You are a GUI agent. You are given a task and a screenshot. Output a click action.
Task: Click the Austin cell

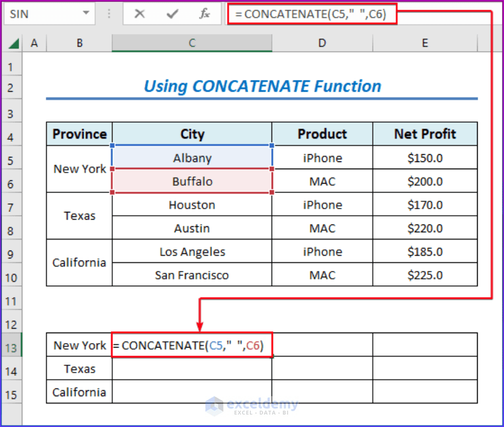(x=192, y=228)
